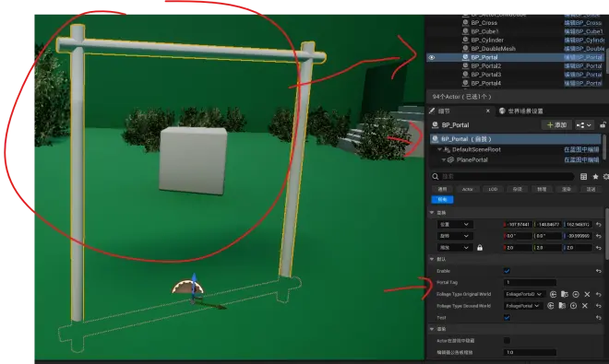Open the edit BP_Cross blueprint link

coord(584,23)
